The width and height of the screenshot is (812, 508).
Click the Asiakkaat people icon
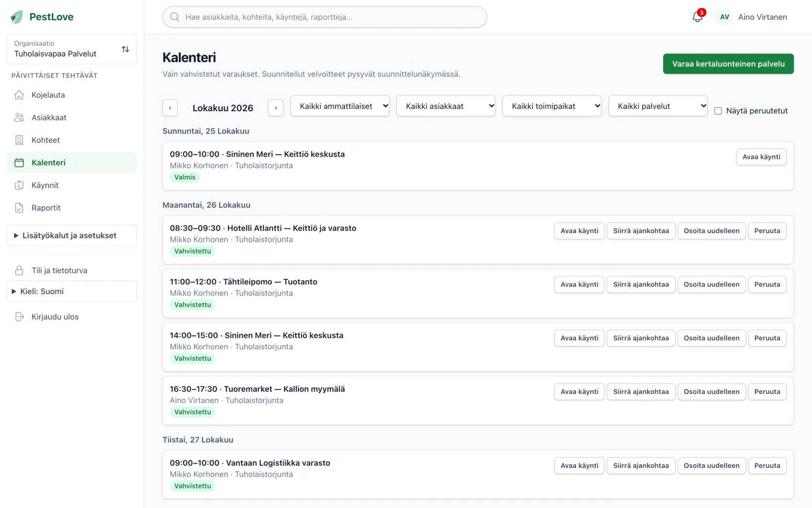tap(19, 117)
